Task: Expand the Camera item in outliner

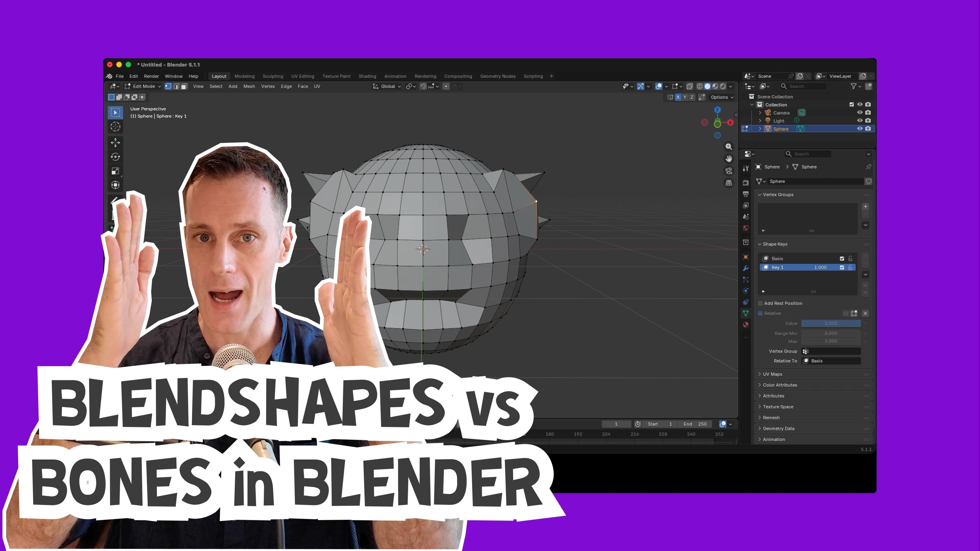Action: pos(760,112)
